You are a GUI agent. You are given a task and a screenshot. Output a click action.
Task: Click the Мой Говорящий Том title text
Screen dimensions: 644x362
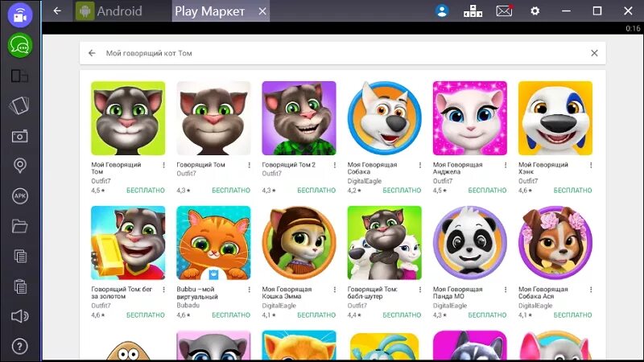(x=116, y=168)
